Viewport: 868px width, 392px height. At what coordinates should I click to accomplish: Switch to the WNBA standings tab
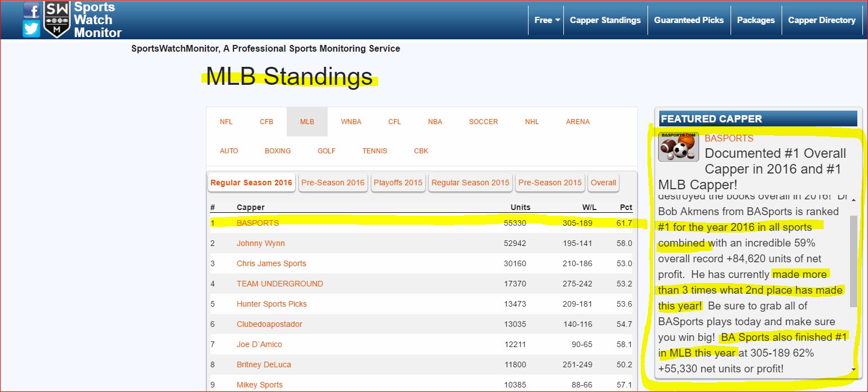[x=351, y=122]
